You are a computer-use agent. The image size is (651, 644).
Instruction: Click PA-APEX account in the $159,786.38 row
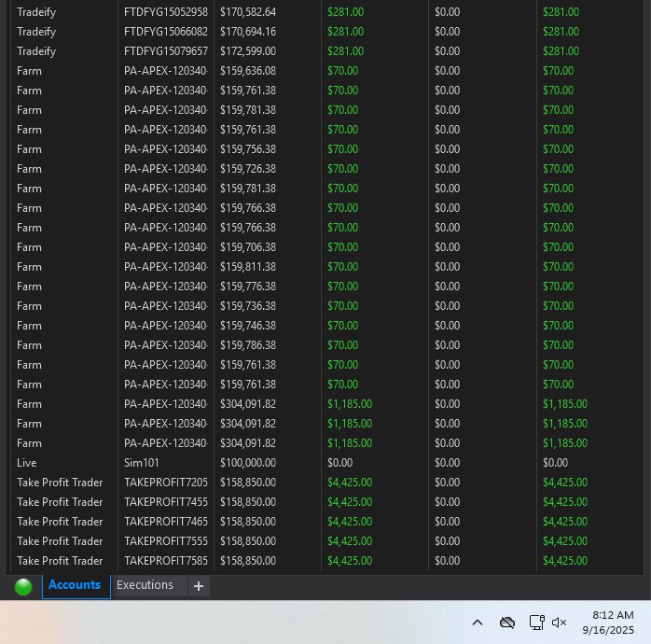pyautogui.click(x=166, y=345)
